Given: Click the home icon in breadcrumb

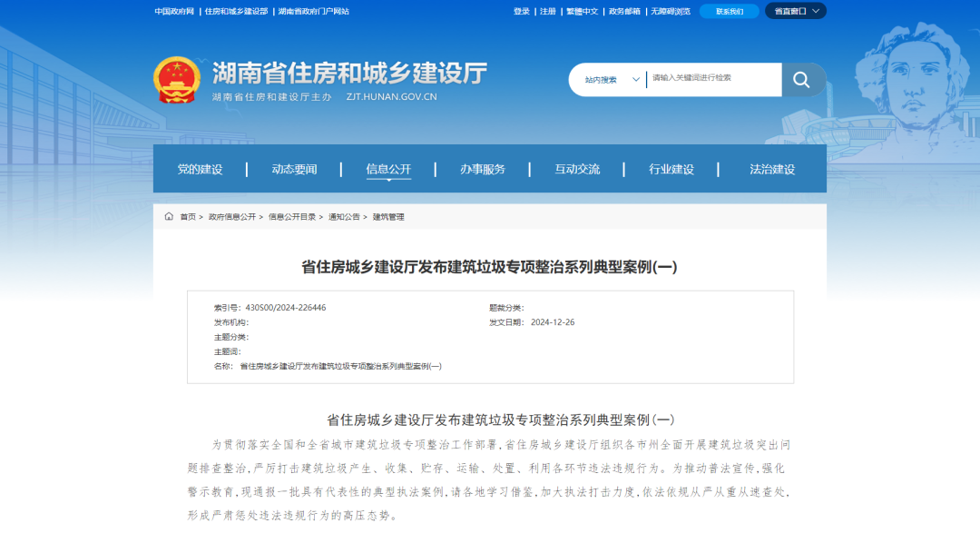Looking at the screenshot, I should point(169,217).
